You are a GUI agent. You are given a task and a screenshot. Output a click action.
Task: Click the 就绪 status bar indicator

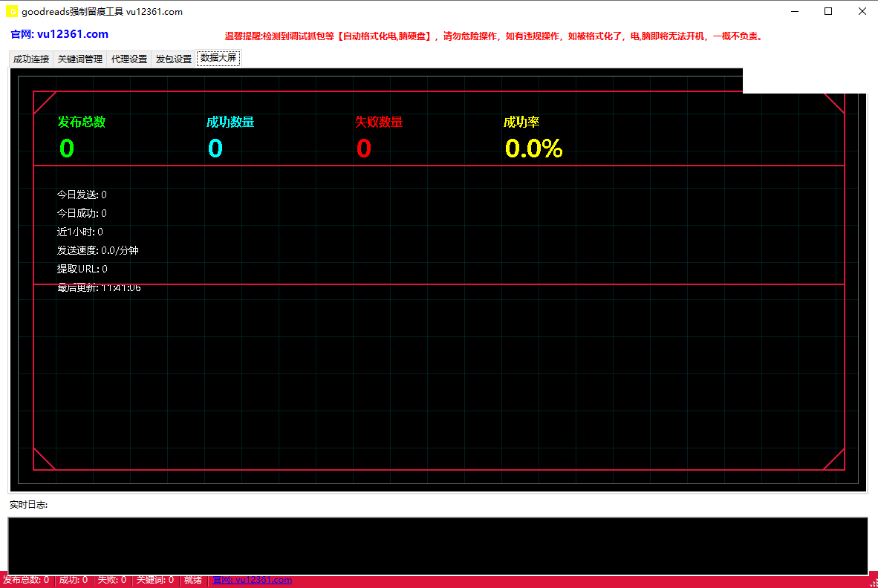[193, 581]
